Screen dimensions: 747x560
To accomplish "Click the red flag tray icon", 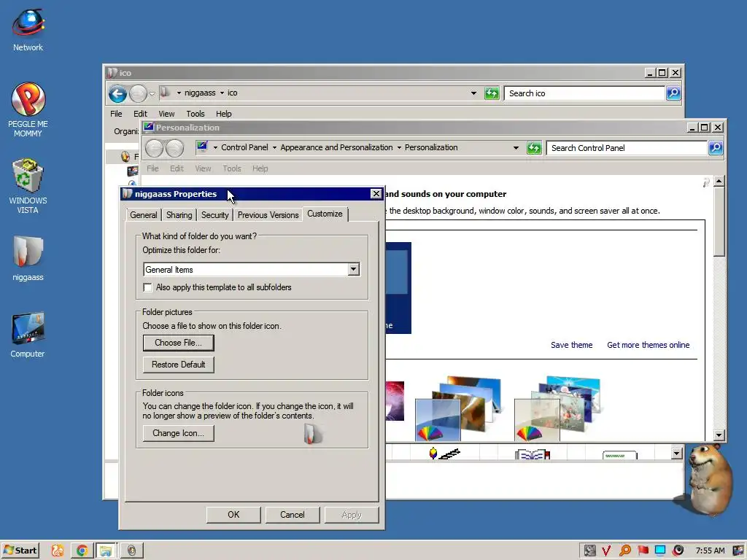I will pyautogui.click(x=643, y=551).
